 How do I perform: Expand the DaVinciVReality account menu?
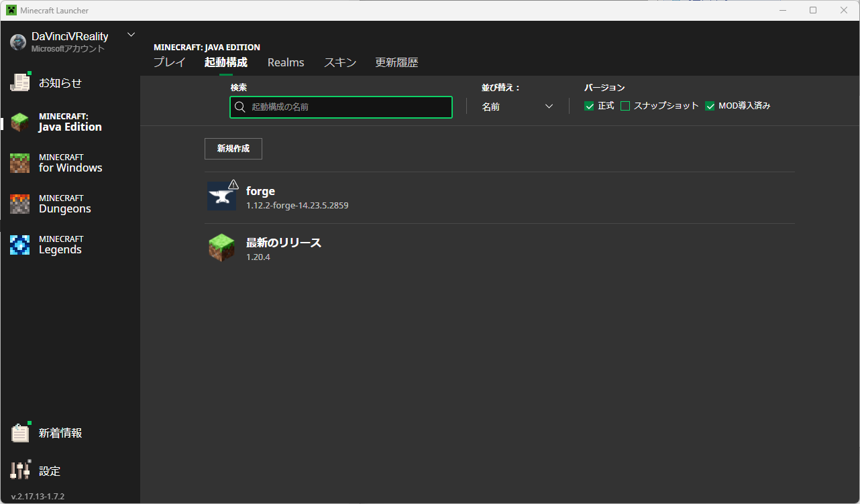(131, 35)
